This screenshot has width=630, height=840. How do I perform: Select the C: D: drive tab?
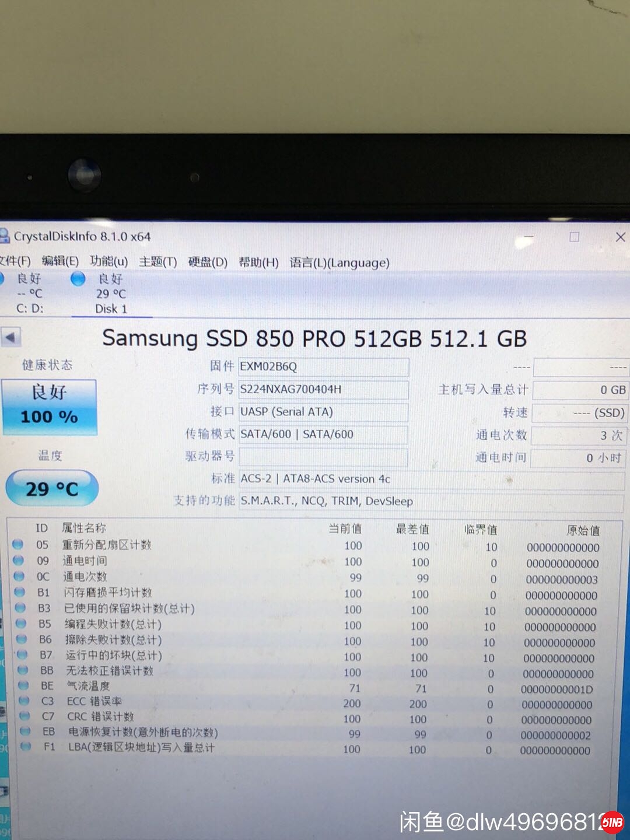click(29, 293)
